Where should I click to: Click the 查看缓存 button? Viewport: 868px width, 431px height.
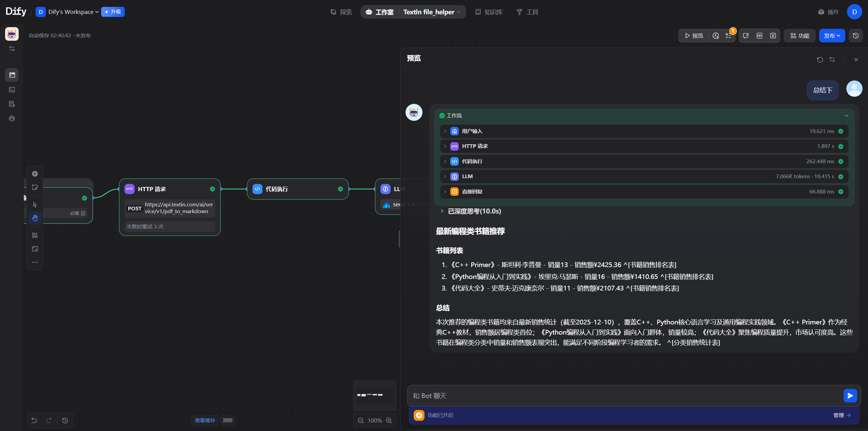point(205,420)
